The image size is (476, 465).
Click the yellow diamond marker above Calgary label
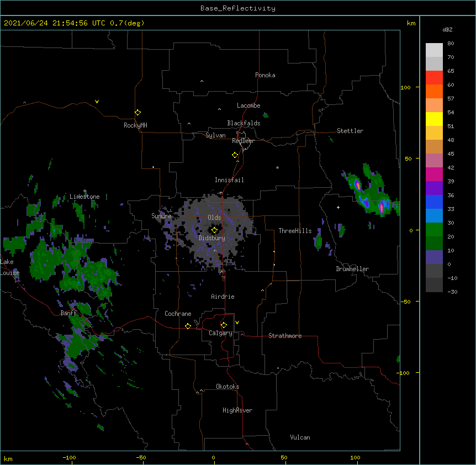(224, 325)
